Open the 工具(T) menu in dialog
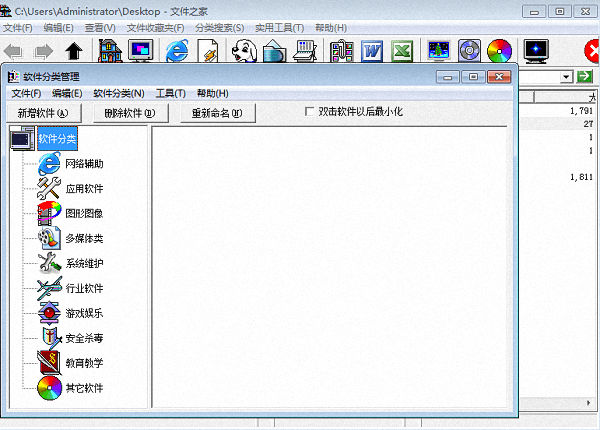The image size is (600, 430). click(x=170, y=93)
